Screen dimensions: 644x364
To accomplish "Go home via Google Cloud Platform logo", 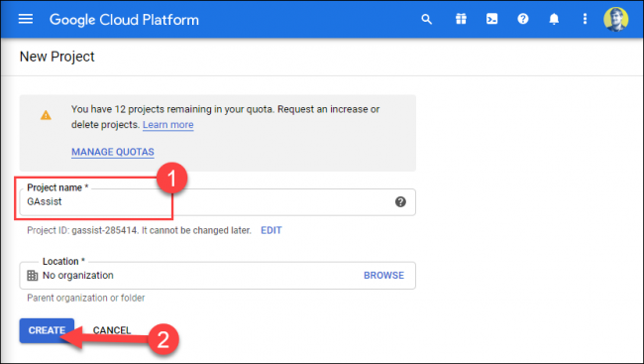I will 124,19.
